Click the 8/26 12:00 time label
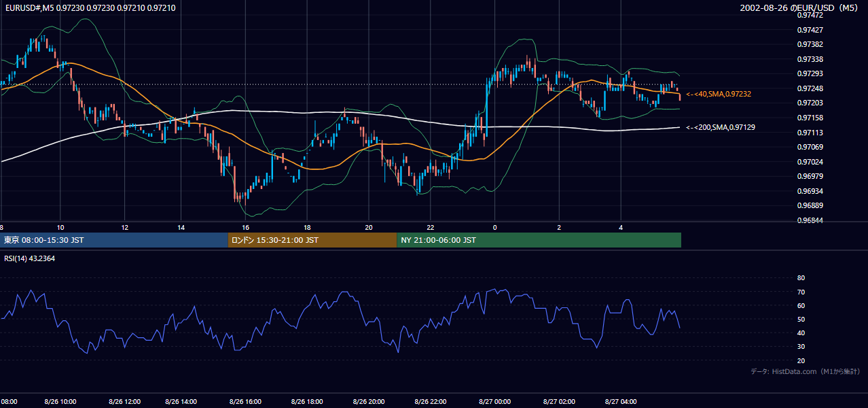The height and width of the screenshot is (408, 868). (x=126, y=402)
